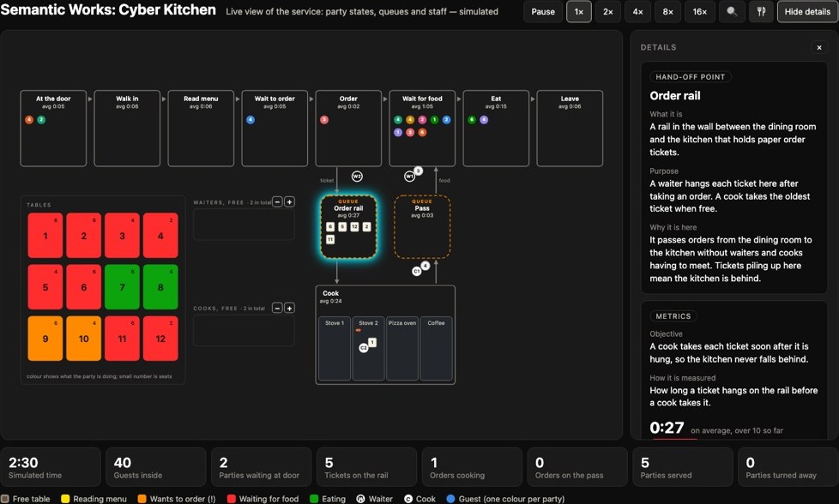
Task: Click red table 12
Action: [x=160, y=339]
